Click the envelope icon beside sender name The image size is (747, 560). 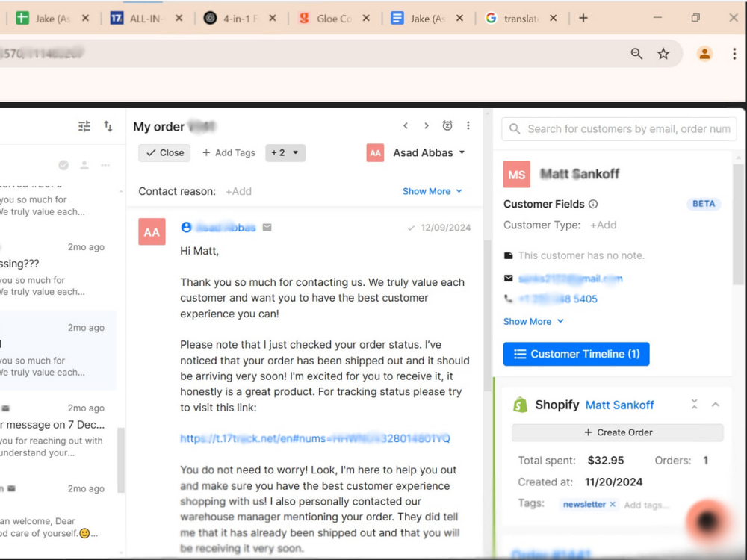(x=267, y=227)
